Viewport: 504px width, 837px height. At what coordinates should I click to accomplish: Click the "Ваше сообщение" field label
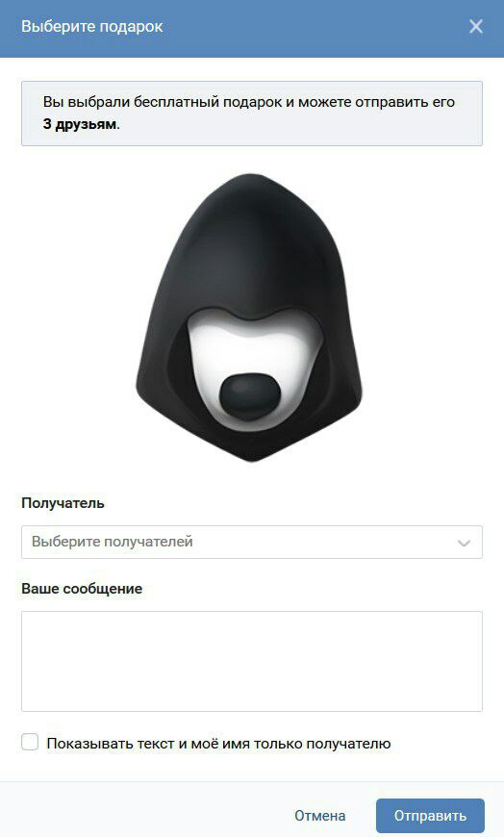(82, 588)
